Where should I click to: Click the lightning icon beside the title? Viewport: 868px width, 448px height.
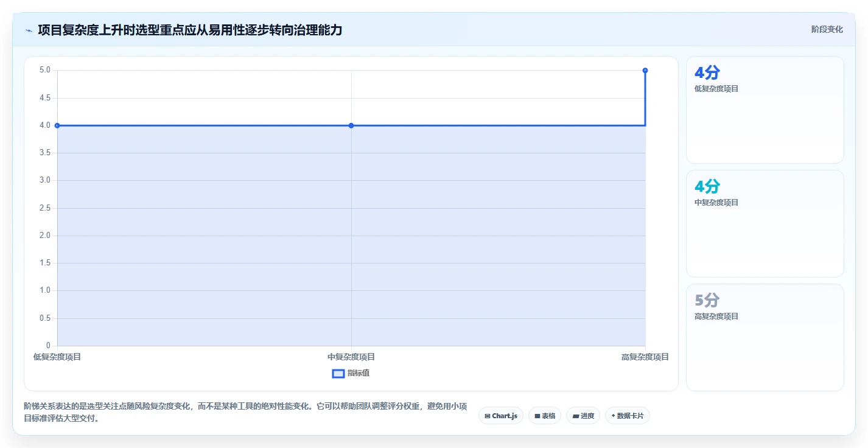pos(29,30)
